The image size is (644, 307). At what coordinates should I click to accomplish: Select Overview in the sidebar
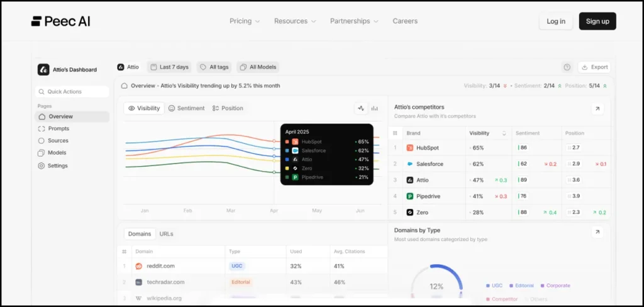pos(72,117)
